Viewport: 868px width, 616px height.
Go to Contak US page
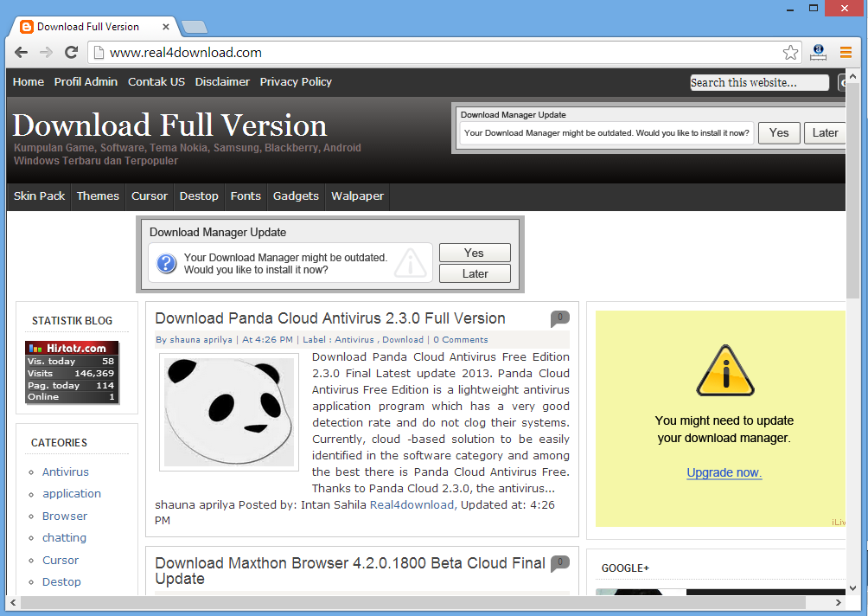pos(156,82)
